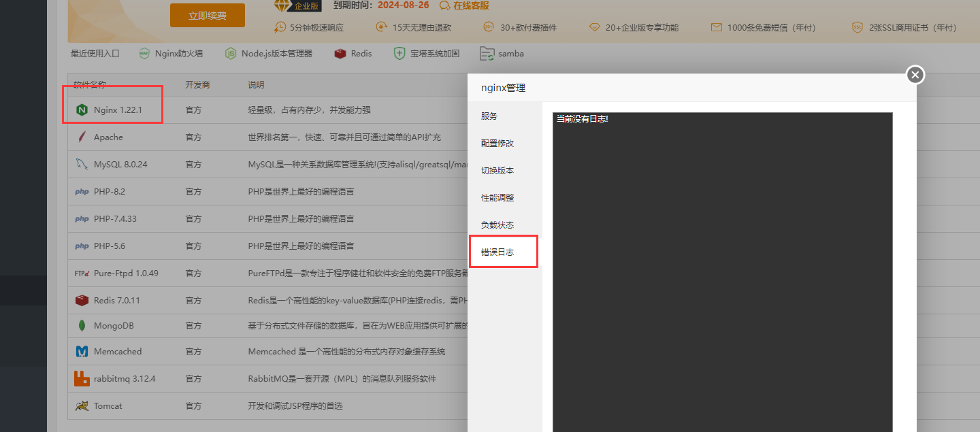Click 官方 developer cell in Apache row
Viewport: 980px width, 432px height.
(194, 137)
